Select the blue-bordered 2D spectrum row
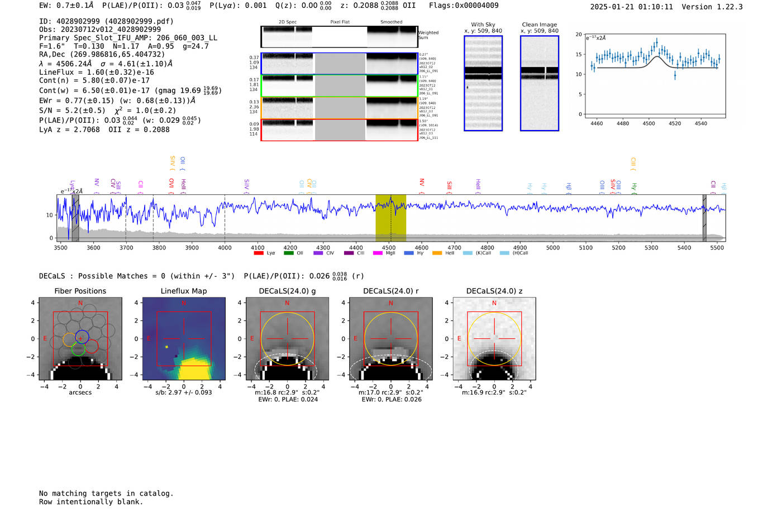The image size is (782, 532). pyautogui.click(x=339, y=64)
